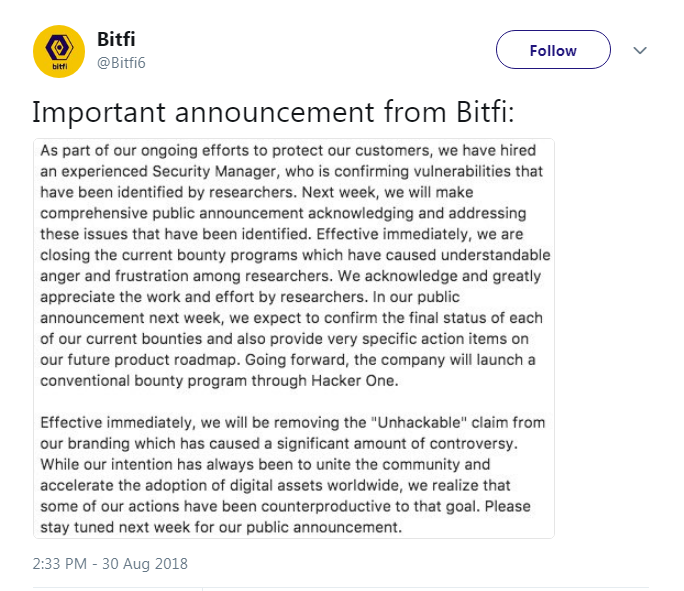Open the Bitfi display name profile link
684x591 pixels.
point(116,40)
